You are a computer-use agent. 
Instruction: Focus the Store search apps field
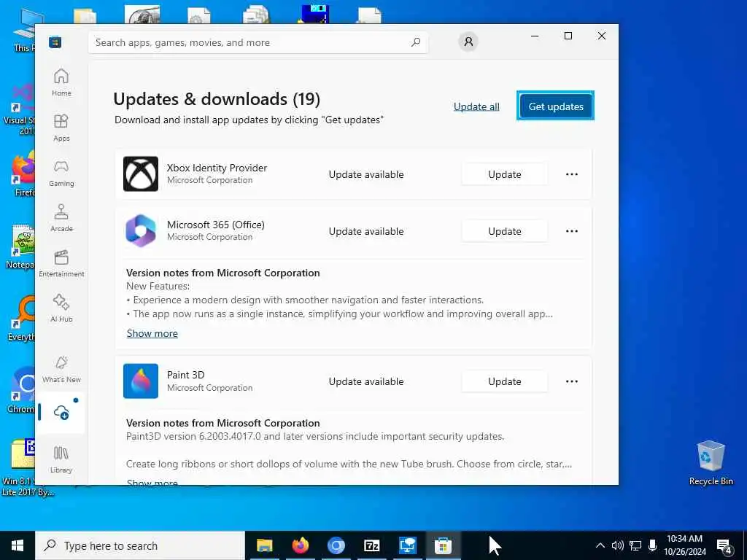coord(258,42)
